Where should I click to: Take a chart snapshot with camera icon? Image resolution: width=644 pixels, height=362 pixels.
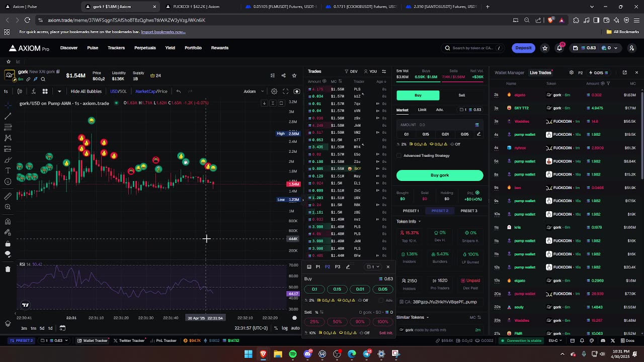point(297,92)
